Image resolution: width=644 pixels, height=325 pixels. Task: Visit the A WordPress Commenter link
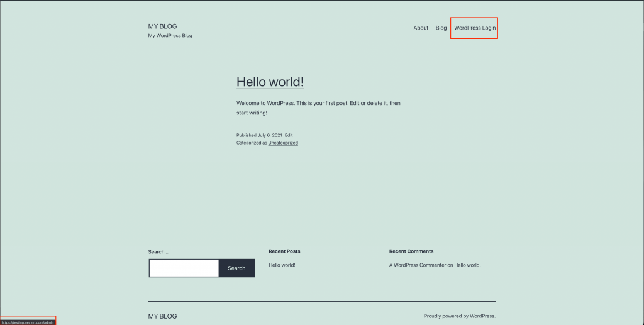(418, 265)
